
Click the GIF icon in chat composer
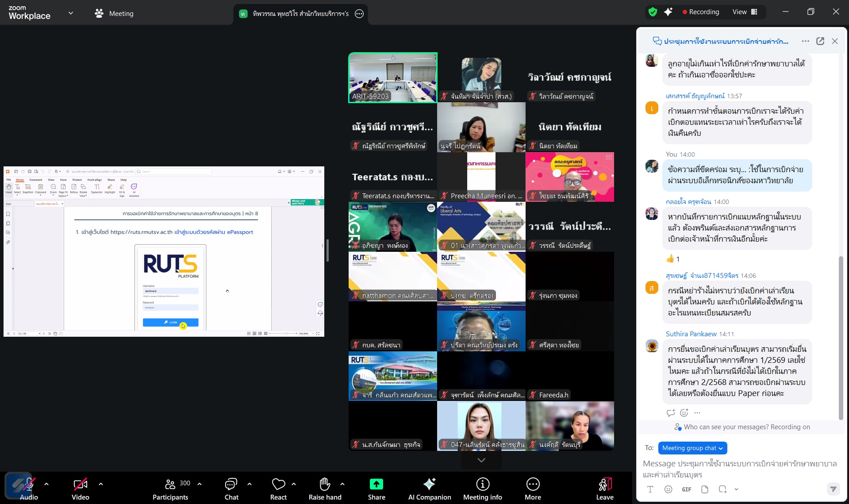click(x=686, y=489)
